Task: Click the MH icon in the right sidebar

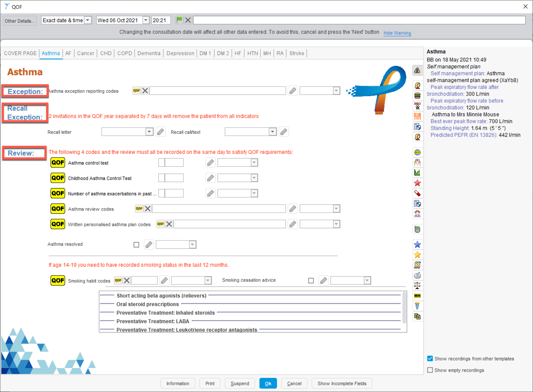Action: pyautogui.click(x=418, y=295)
